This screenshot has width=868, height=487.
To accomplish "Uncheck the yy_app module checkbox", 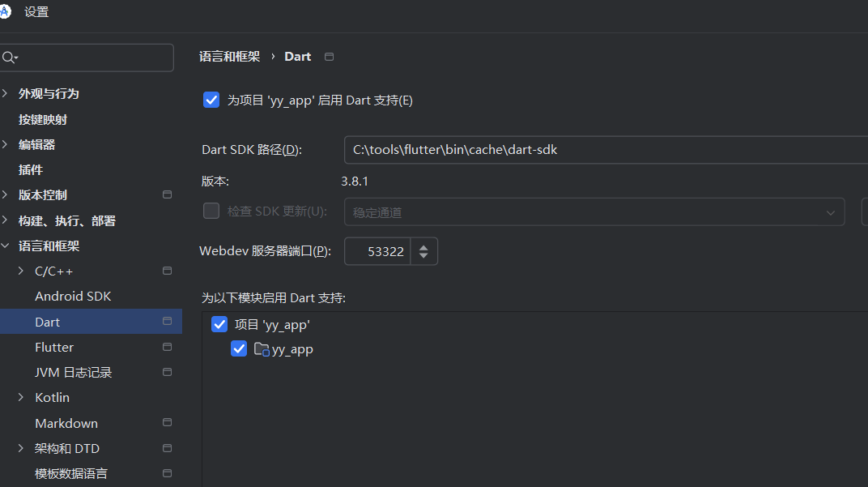I will 238,348.
